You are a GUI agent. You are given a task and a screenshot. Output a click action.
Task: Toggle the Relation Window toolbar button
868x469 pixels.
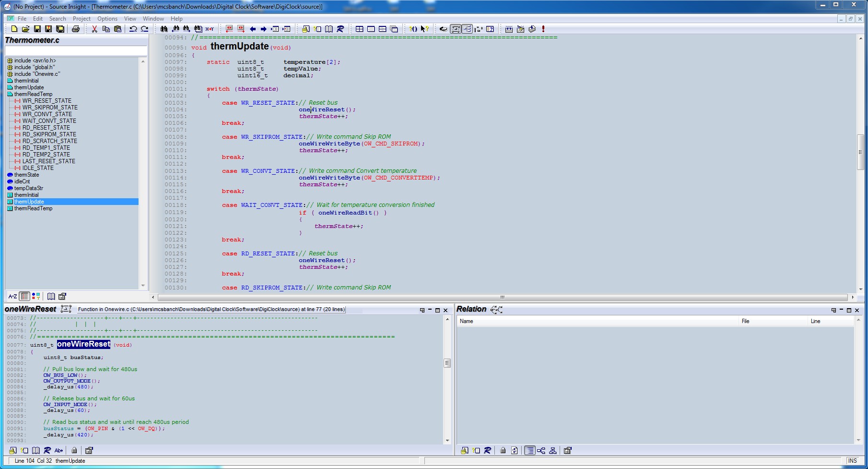coord(467,29)
